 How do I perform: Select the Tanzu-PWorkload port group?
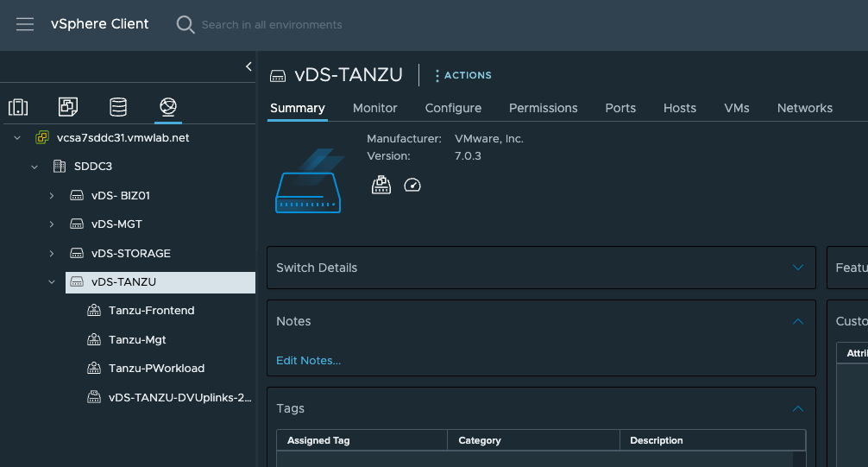coord(157,368)
